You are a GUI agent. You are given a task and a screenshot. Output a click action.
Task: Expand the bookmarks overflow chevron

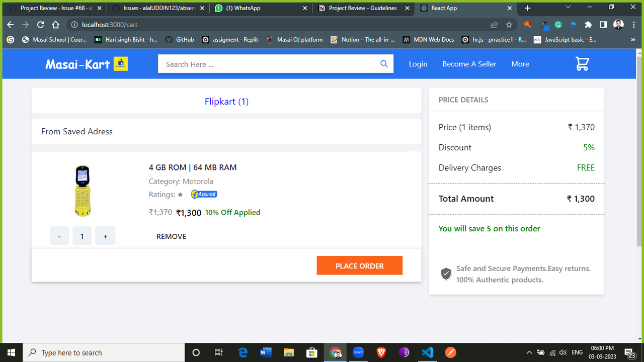[633, 39]
